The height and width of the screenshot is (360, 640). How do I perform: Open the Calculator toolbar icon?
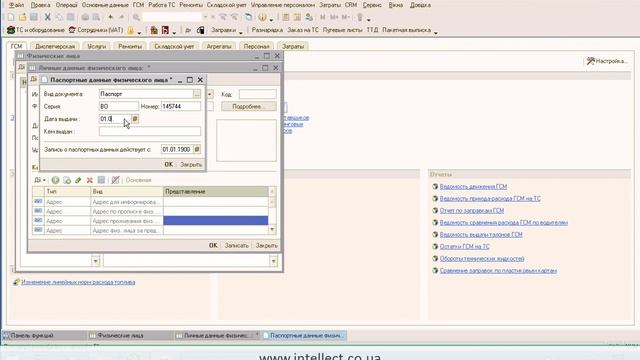click(286, 17)
